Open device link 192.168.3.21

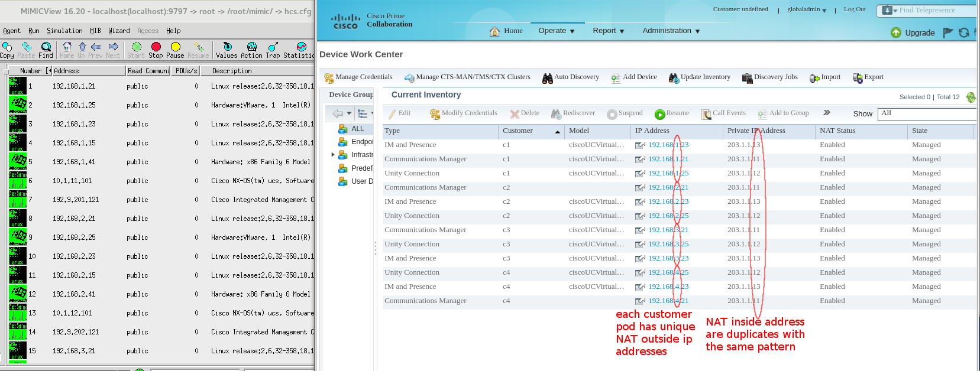(x=668, y=230)
